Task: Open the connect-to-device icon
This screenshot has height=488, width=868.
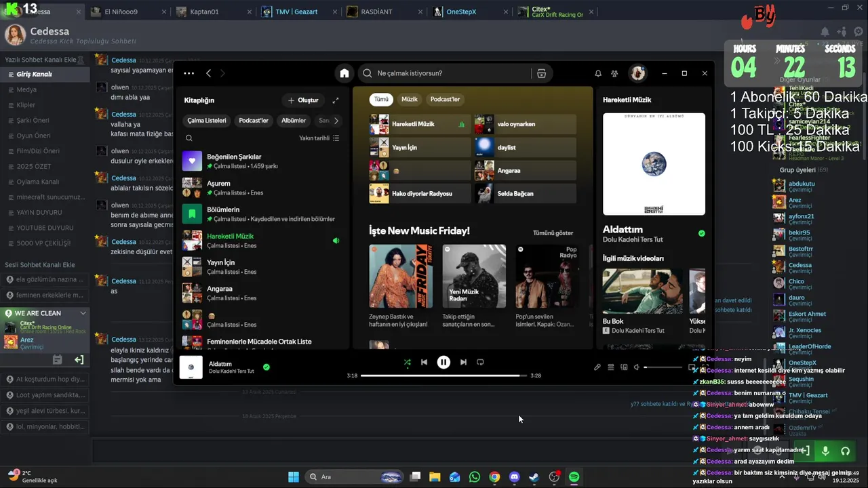Action: tap(624, 367)
